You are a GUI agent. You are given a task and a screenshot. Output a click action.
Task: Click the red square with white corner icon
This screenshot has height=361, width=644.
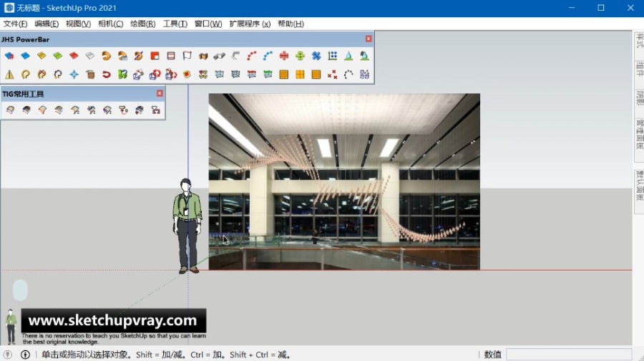155,55
